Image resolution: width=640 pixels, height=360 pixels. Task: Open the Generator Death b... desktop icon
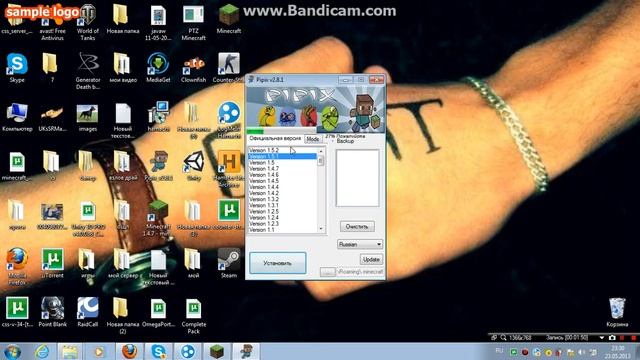tap(87, 71)
